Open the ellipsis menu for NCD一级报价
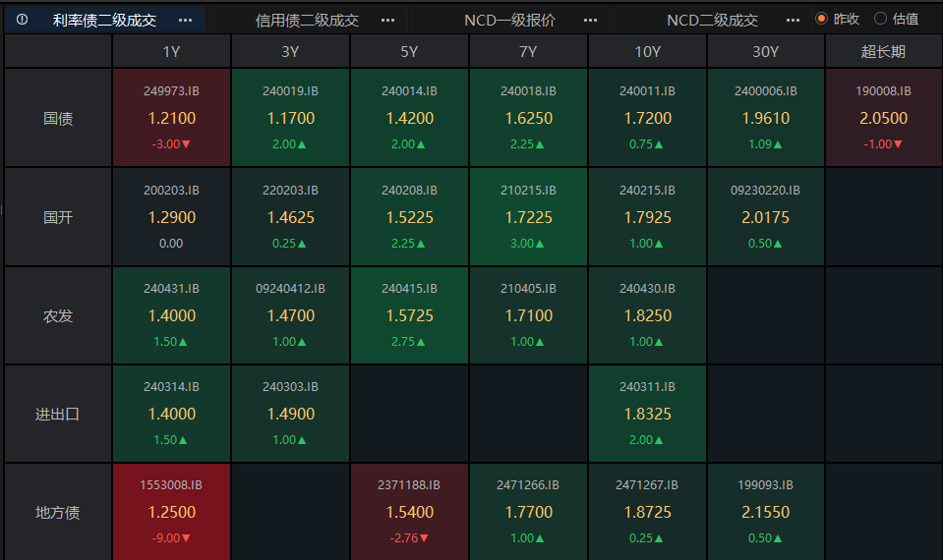The image size is (943, 560). click(x=590, y=20)
